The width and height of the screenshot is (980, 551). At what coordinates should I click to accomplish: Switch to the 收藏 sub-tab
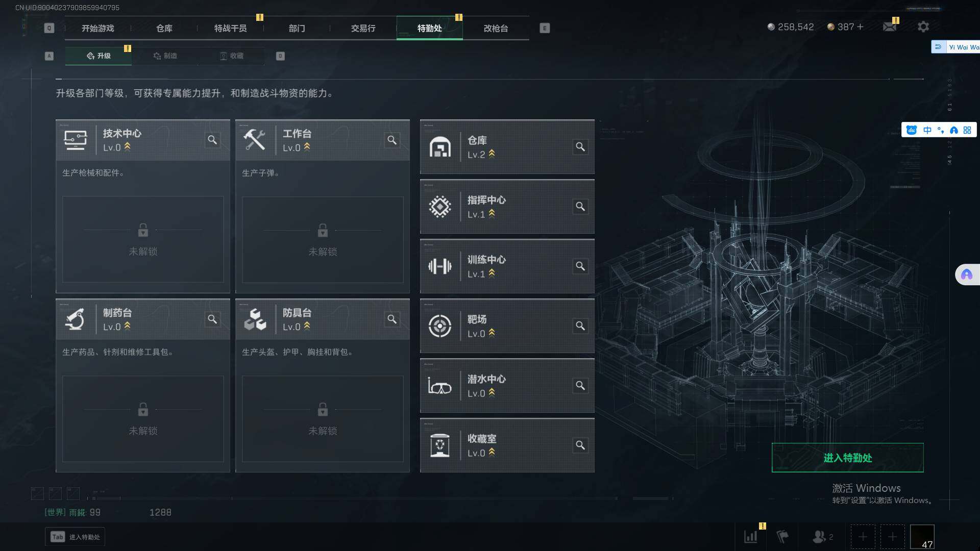[231, 56]
